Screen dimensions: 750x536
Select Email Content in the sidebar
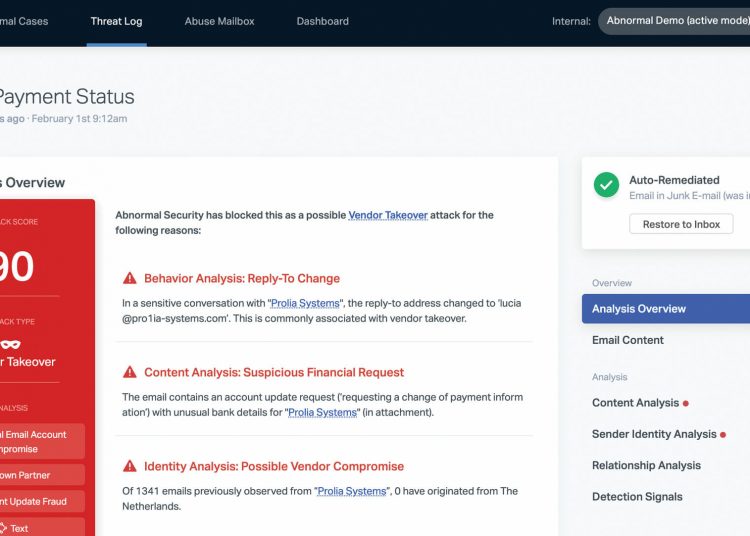tap(627, 340)
